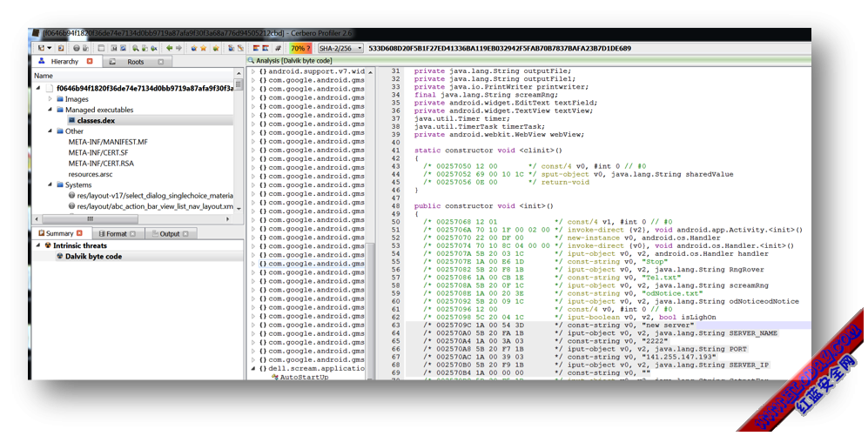Select META-INF/CERT.RSA entry
Image resolution: width=868 pixels, height=436 pixels.
tap(101, 164)
